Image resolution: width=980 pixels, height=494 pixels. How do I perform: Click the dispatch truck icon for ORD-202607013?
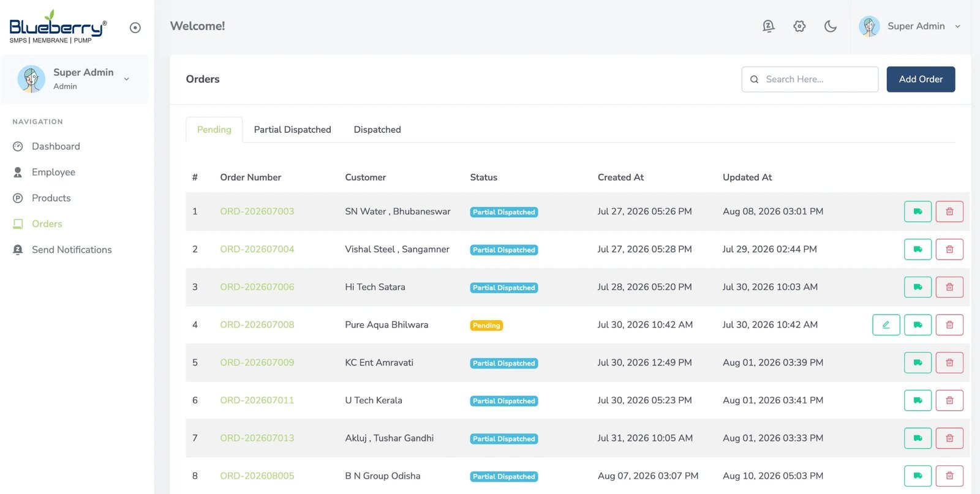(918, 438)
